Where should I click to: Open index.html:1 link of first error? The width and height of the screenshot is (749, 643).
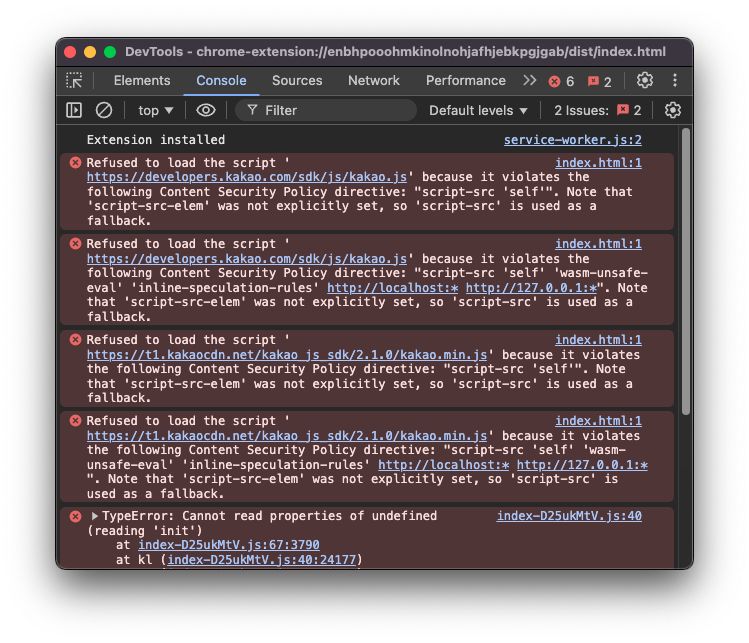pos(598,163)
